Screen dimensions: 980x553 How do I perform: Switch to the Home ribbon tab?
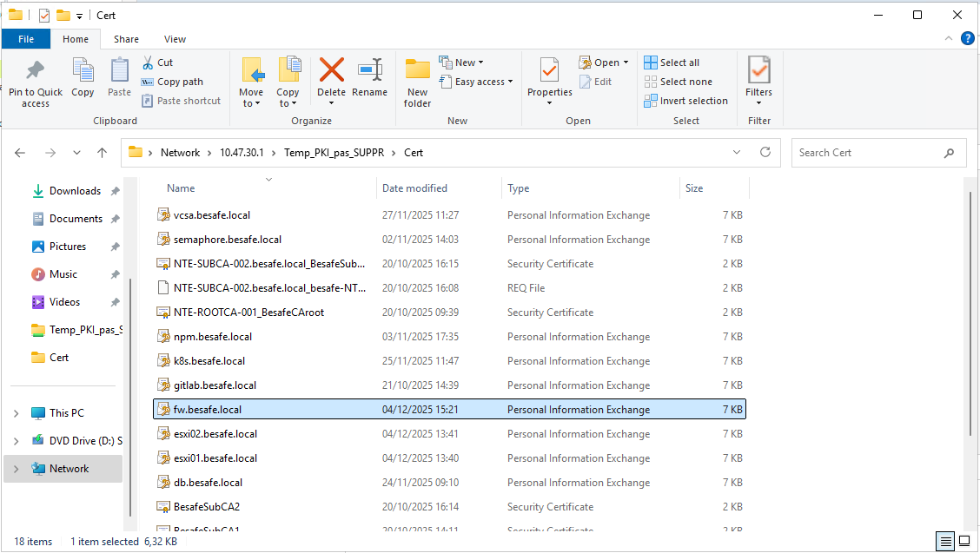click(x=76, y=39)
